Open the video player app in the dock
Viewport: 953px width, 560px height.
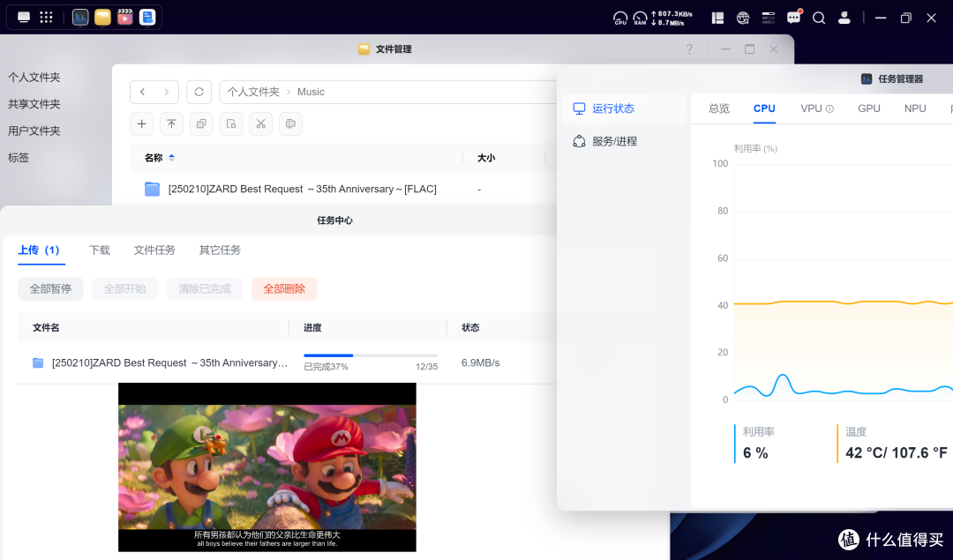click(x=125, y=17)
